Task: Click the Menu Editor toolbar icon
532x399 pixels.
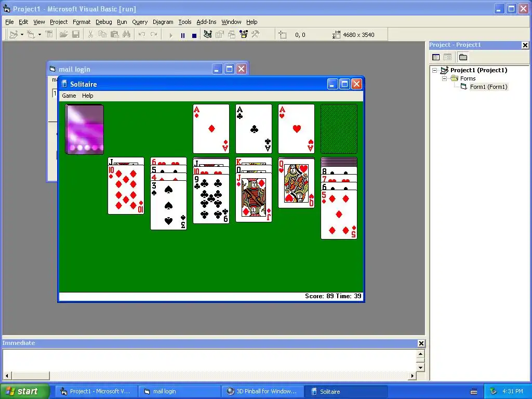Action: 49,35
